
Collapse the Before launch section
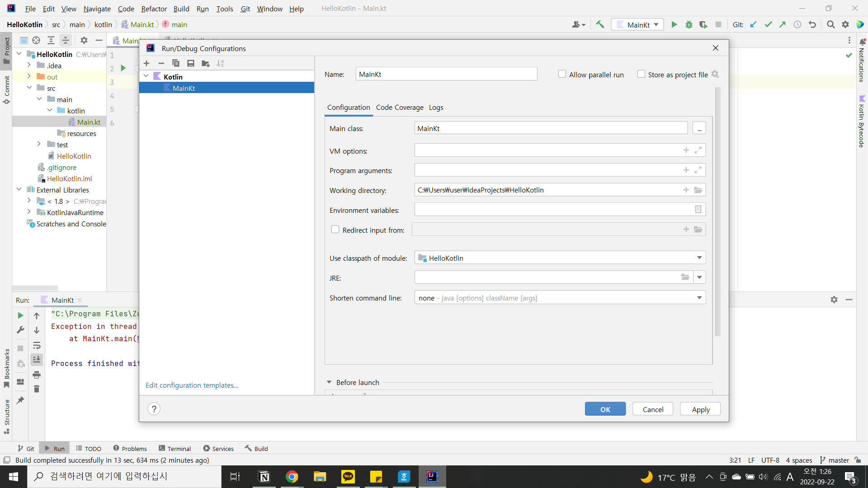pyautogui.click(x=329, y=382)
